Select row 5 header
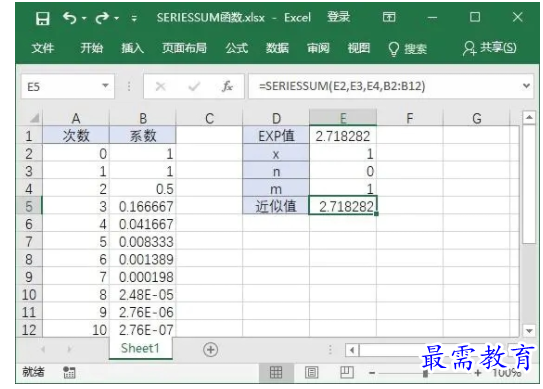The image size is (543, 389). pos(29,206)
